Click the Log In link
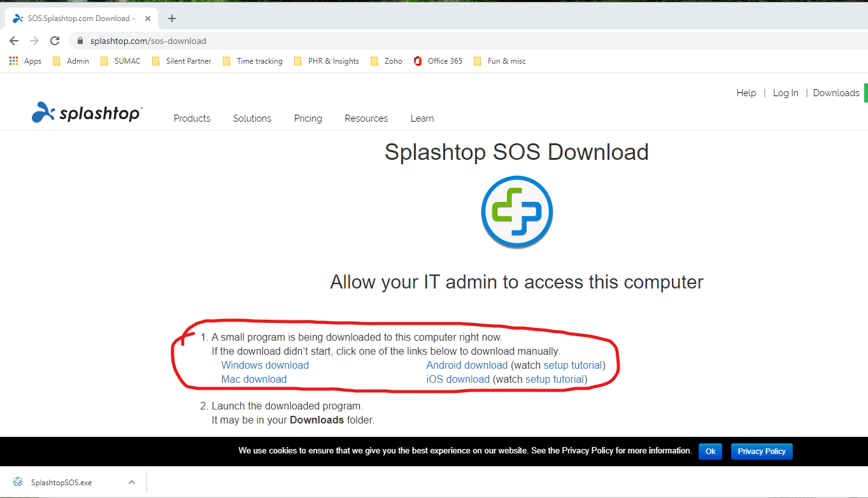 point(786,93)
